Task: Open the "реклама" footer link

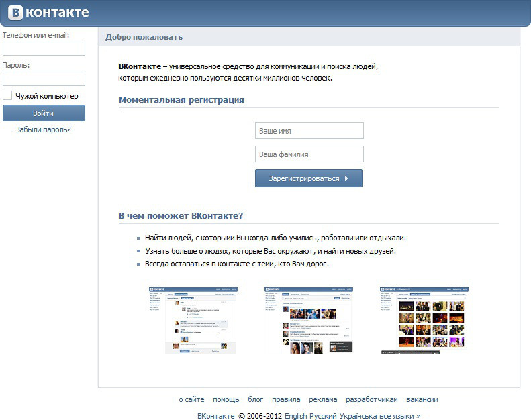Action: tap(323, 399)
